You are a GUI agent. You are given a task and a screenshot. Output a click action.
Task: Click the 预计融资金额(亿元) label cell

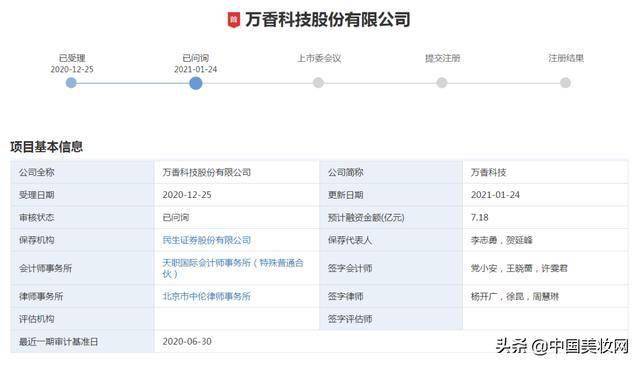click(391, 217)
